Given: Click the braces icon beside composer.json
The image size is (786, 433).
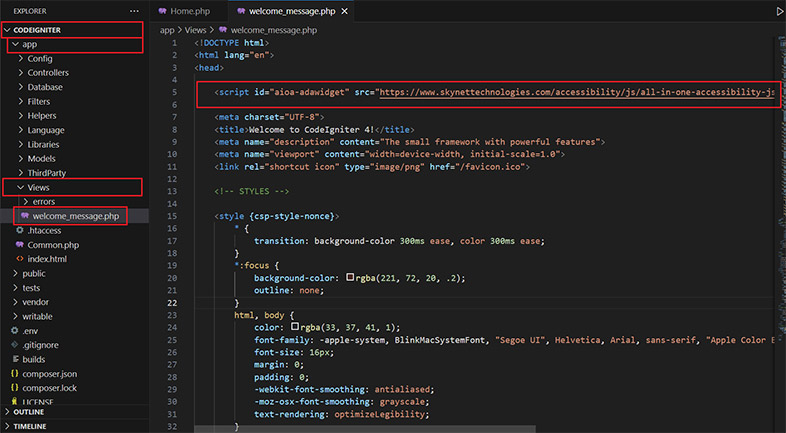Looking at the screenshot, I should point(15,374).
